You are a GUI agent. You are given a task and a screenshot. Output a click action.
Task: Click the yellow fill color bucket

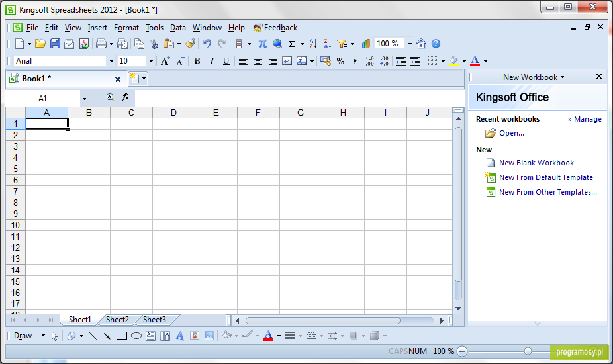(454, 61)
